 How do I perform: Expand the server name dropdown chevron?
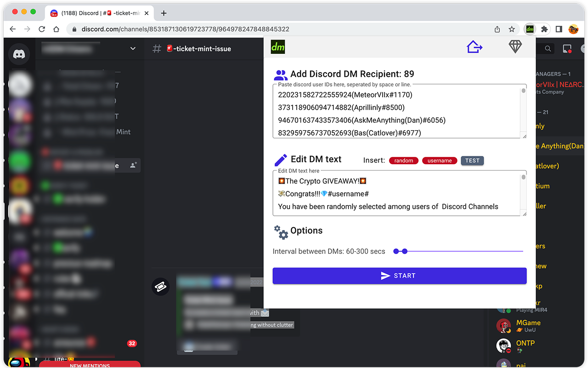pos(133,48)
